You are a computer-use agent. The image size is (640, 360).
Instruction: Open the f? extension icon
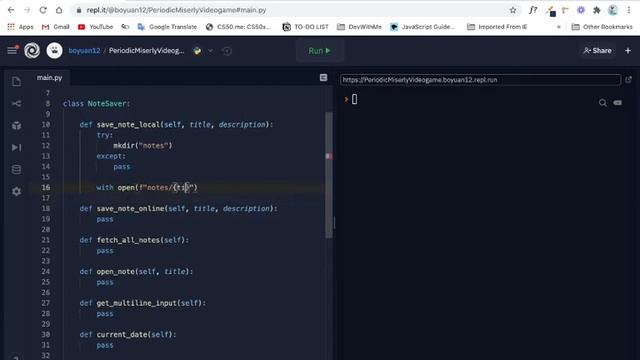(533, 10)
